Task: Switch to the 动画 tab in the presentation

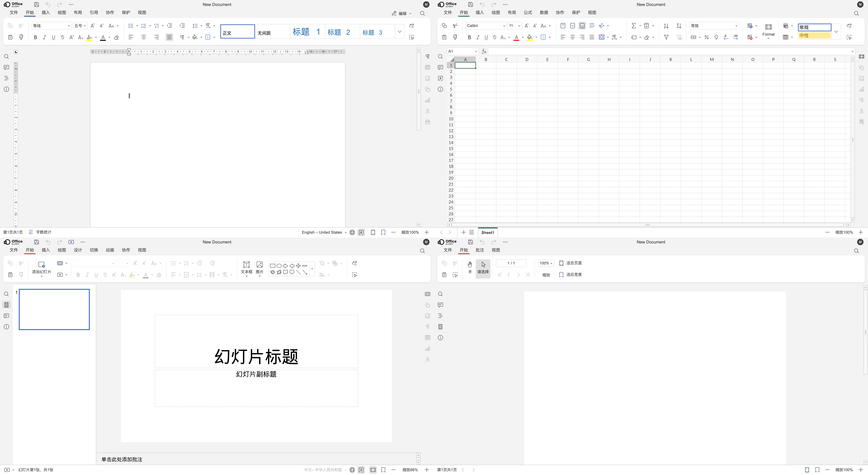Action: (110, 250)
